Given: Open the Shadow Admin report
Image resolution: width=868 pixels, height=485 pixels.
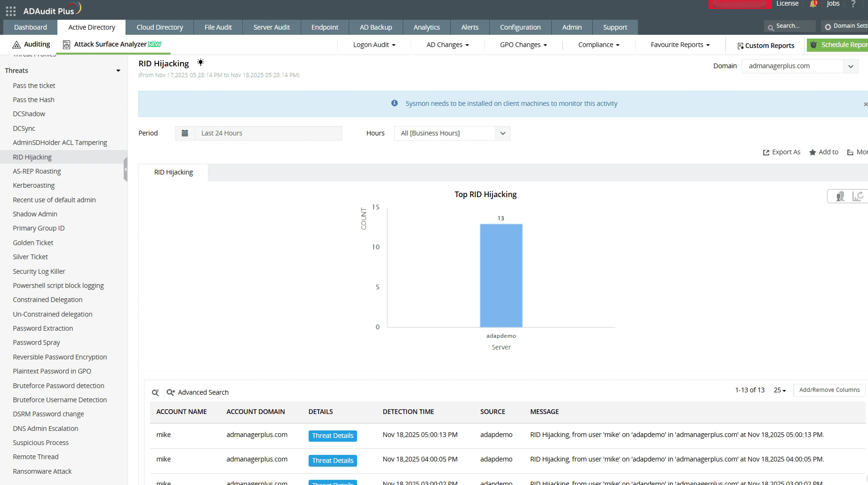Looking at the screenshot, I should coord(35,214).
